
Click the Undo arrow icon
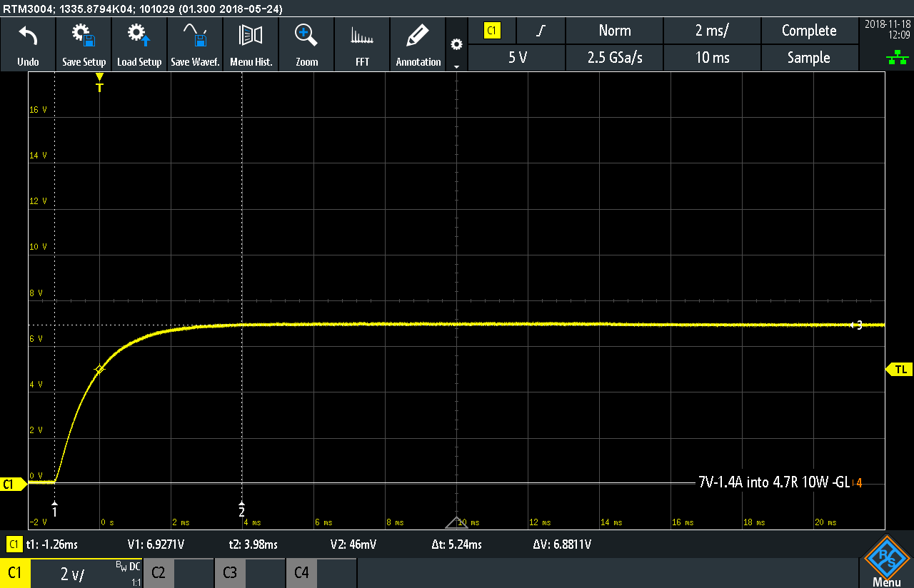tap(28, 36)
